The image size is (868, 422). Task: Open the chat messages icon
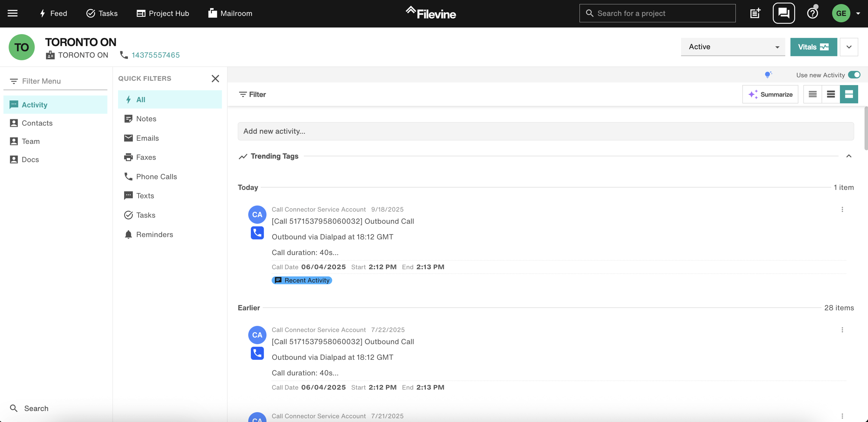coord(784,13)
